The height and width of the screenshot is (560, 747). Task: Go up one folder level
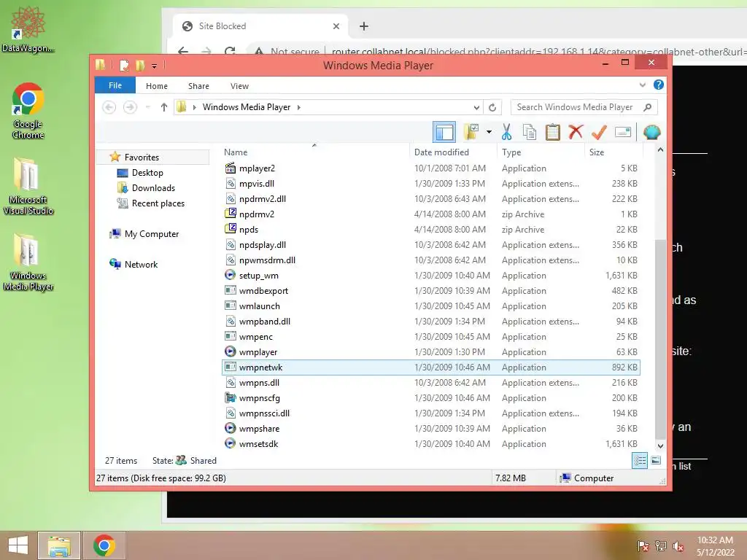coord(164,107)
